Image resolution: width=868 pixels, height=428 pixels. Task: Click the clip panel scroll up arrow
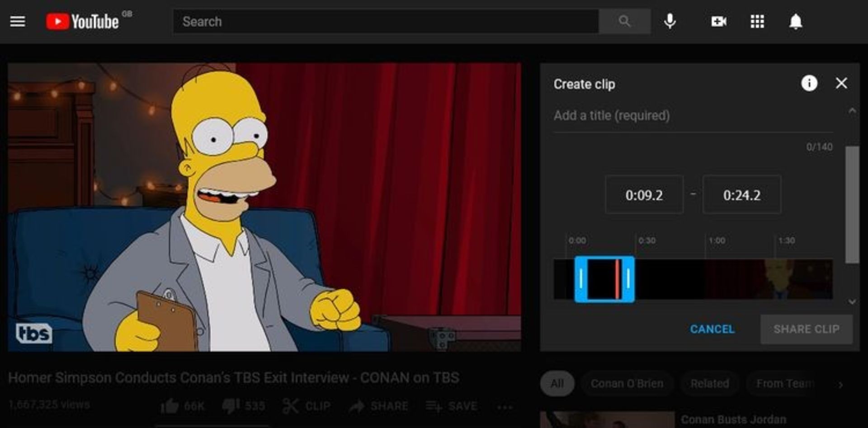(852, 110)
